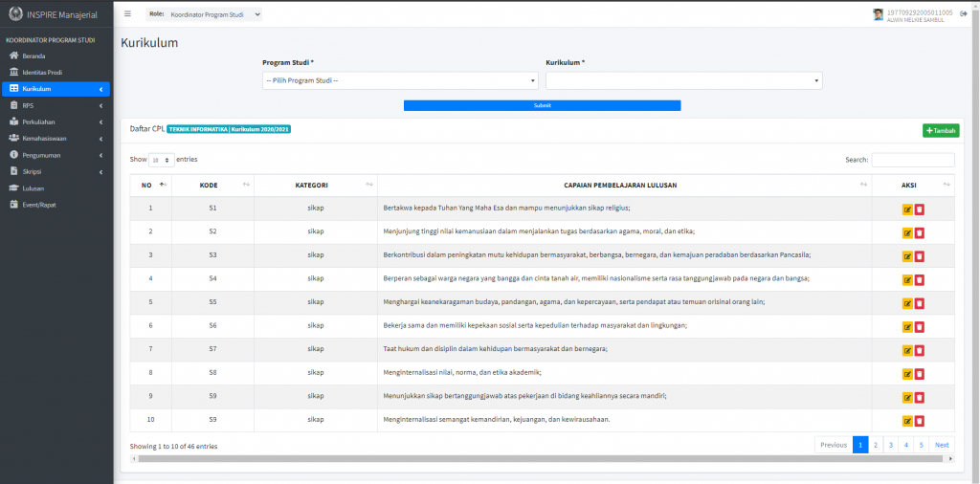980x484 pixels.
Task: Delete the S4 CPL entry
Action: pos(920,280)
